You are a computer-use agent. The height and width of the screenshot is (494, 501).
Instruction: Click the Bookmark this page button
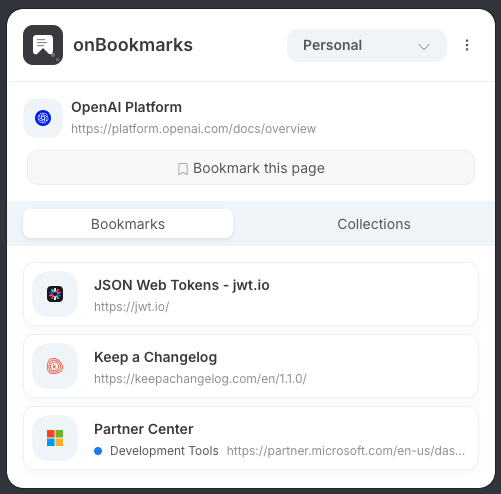(251, 168)
